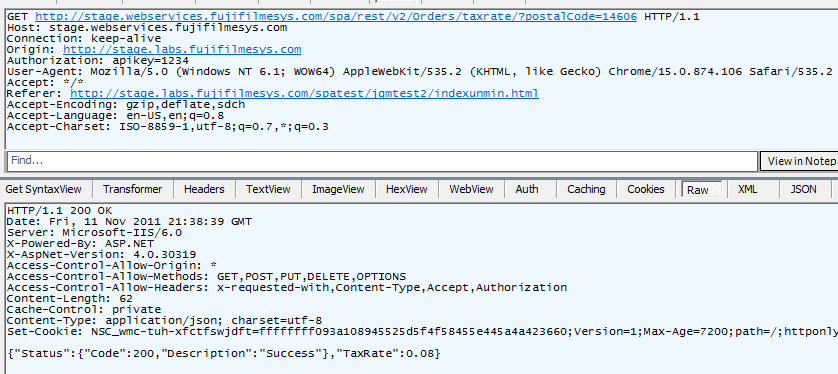Viewport: 838px width, 374px height.
Task: Click the View in Notepad button
Action: tap(799, 161)
